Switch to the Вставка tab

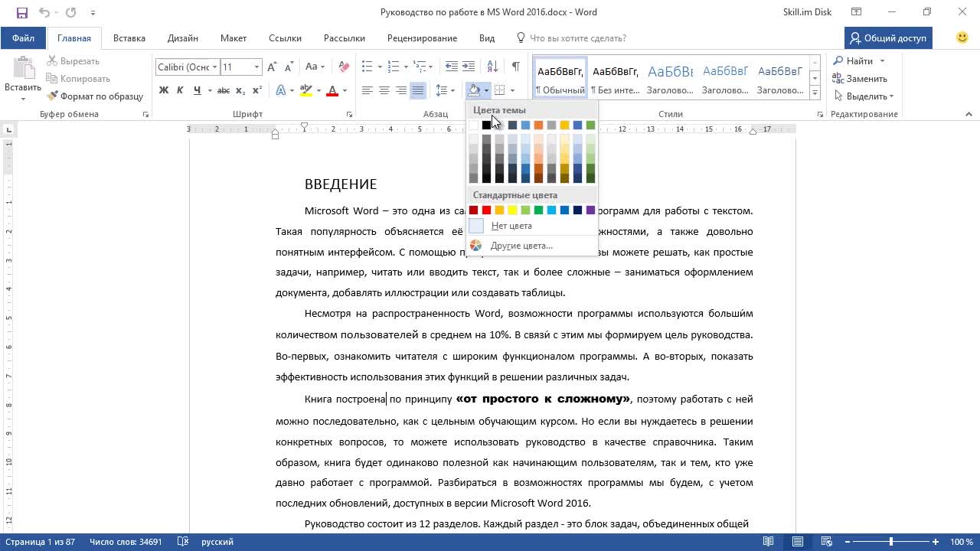[129, 38]
